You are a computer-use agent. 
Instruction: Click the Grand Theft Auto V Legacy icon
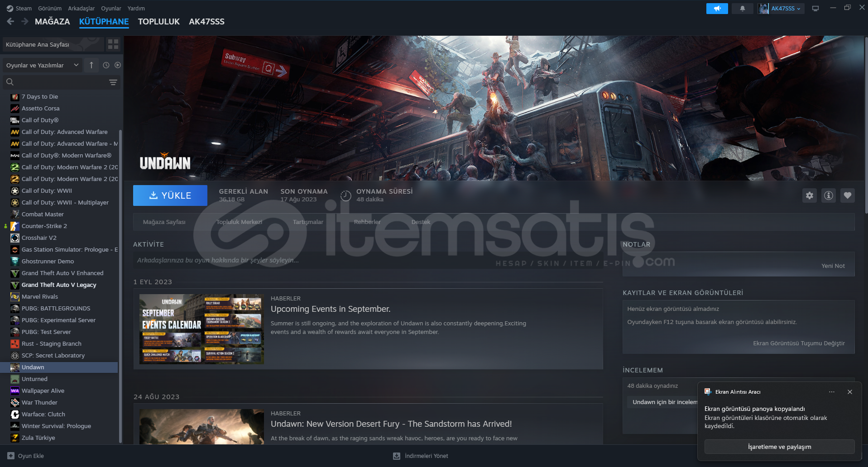(15, 285)
